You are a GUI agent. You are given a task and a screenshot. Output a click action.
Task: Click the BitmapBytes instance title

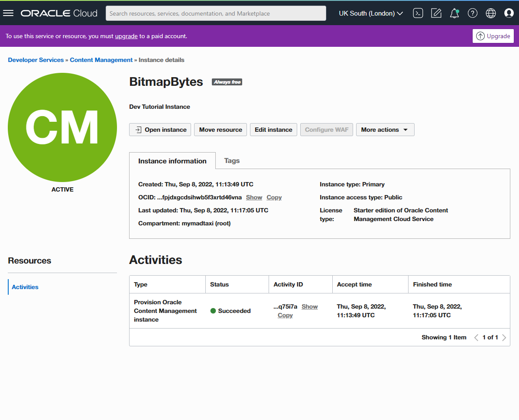(x=166, y=82)
